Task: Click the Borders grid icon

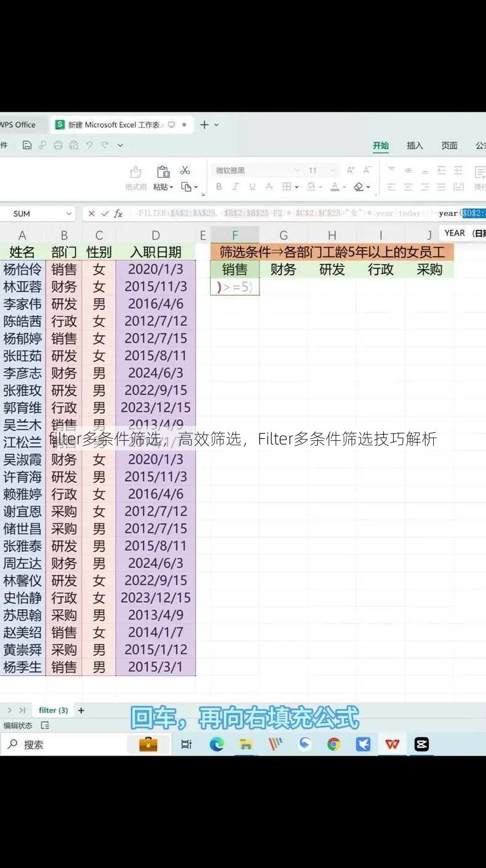Action: (287, 186)
